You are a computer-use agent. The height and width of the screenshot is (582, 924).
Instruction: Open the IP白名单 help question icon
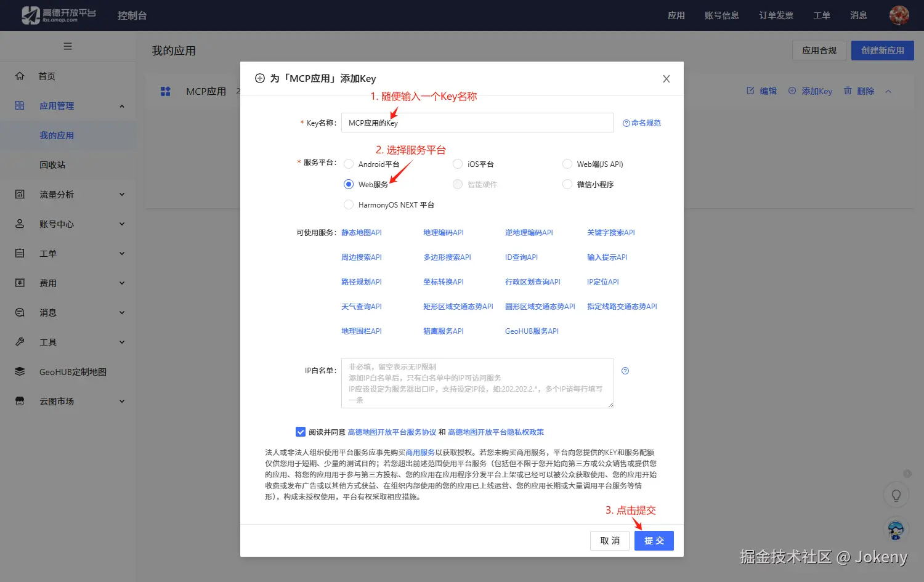(x=625, y=371)
